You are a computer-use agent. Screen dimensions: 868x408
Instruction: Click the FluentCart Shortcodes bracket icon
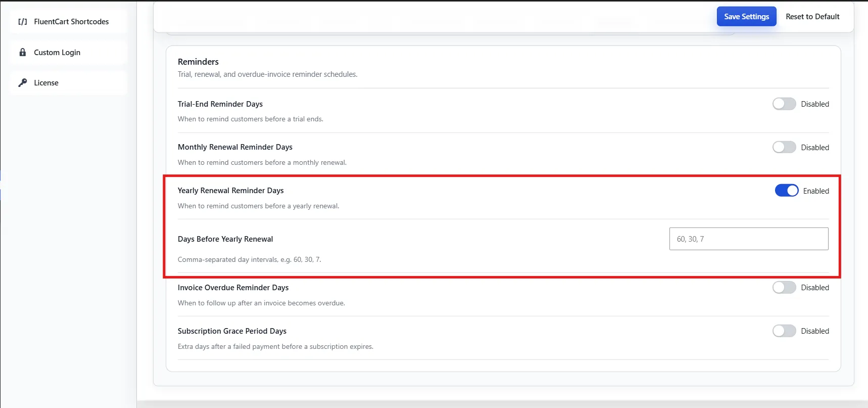coord(23,22)
